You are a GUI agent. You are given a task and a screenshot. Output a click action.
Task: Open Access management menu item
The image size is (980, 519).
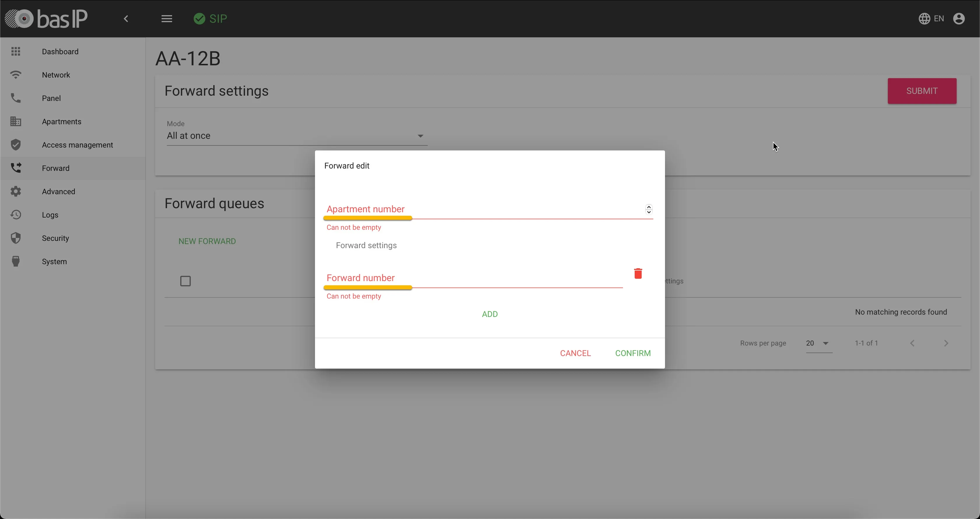73,145
